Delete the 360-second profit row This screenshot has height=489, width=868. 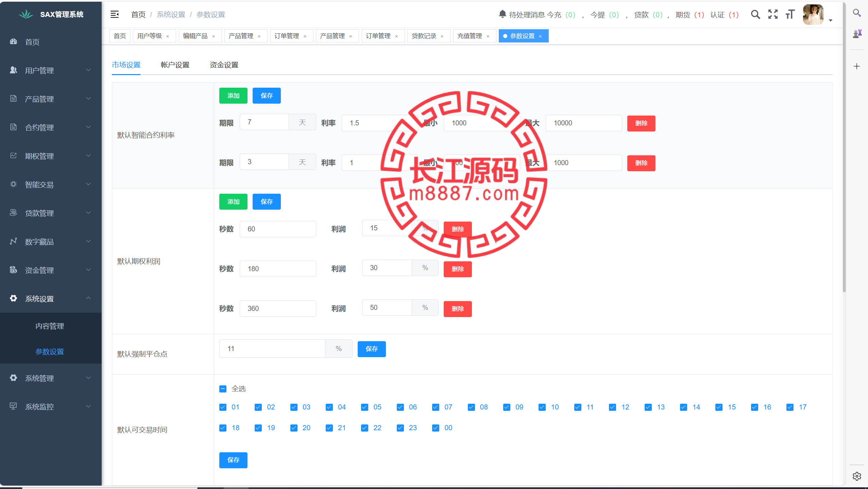458,309
